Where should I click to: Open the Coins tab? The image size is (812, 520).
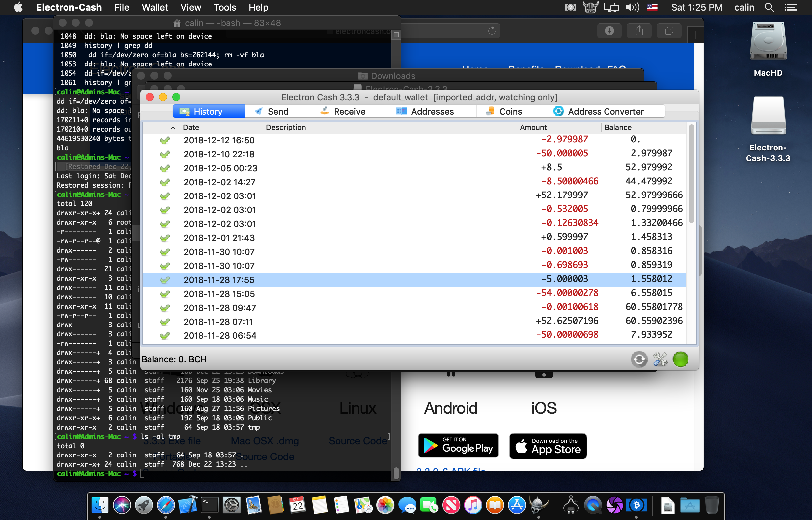pos(510,111)
